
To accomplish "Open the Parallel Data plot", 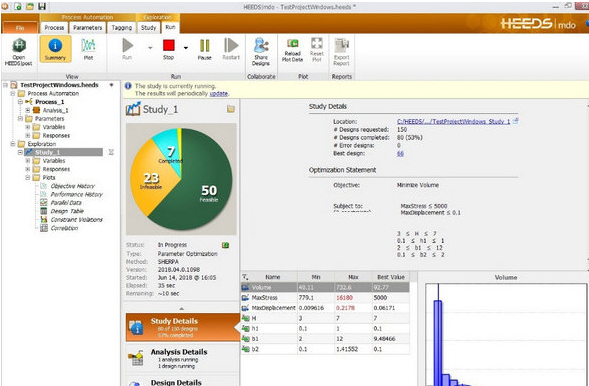I will point(66,203).
